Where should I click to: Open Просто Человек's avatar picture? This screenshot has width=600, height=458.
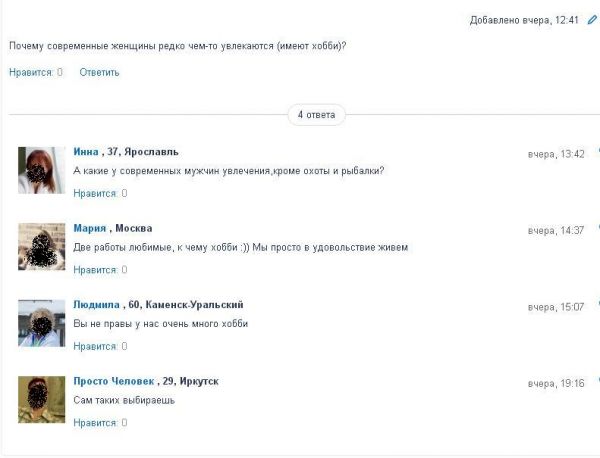pyautogui.click(x=41, y=399)
